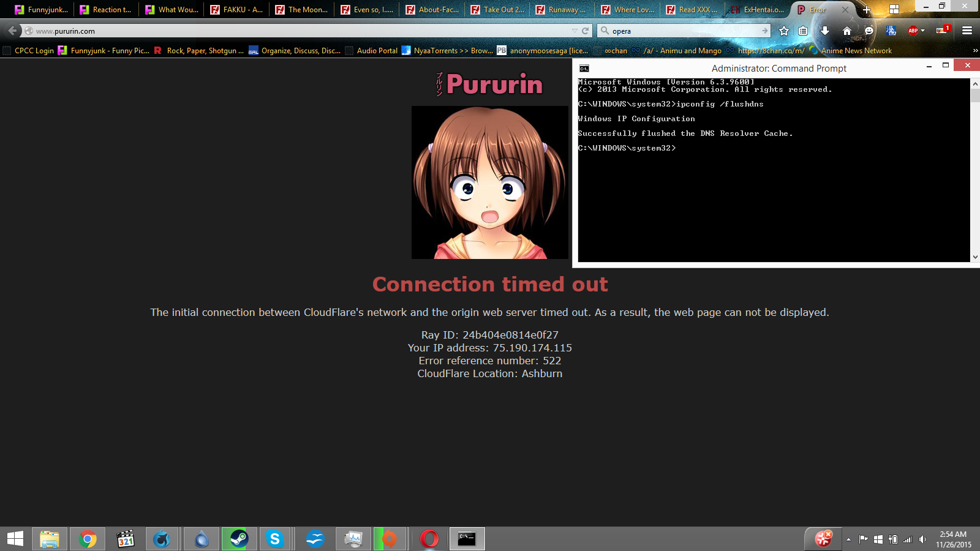
Task: Launch Steam from the taskbar
Action: tap(239, 539)
